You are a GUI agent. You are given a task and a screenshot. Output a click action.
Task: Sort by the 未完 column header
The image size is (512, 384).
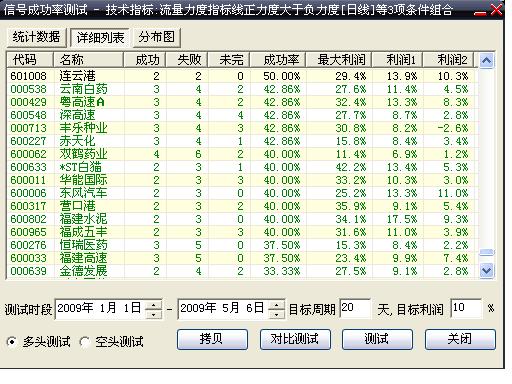(x=229, y=60)
